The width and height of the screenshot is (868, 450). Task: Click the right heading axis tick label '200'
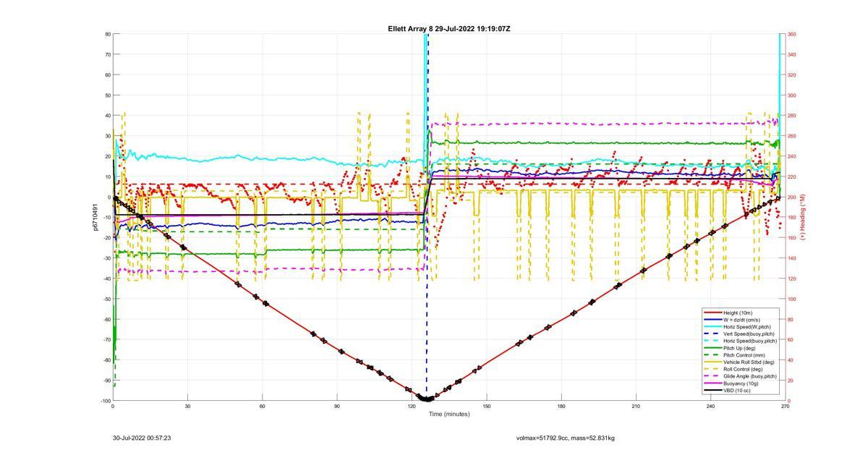[x=791, y=197]
